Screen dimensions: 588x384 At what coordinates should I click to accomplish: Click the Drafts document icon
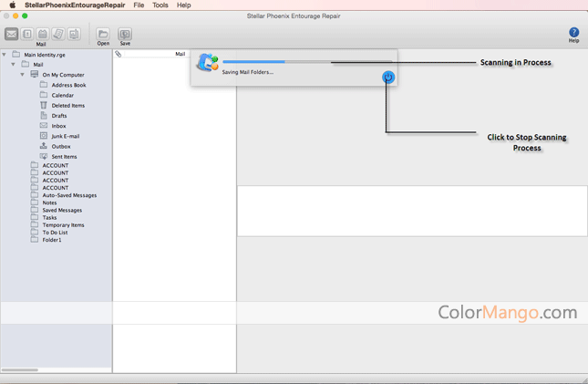tap(44, 115)
